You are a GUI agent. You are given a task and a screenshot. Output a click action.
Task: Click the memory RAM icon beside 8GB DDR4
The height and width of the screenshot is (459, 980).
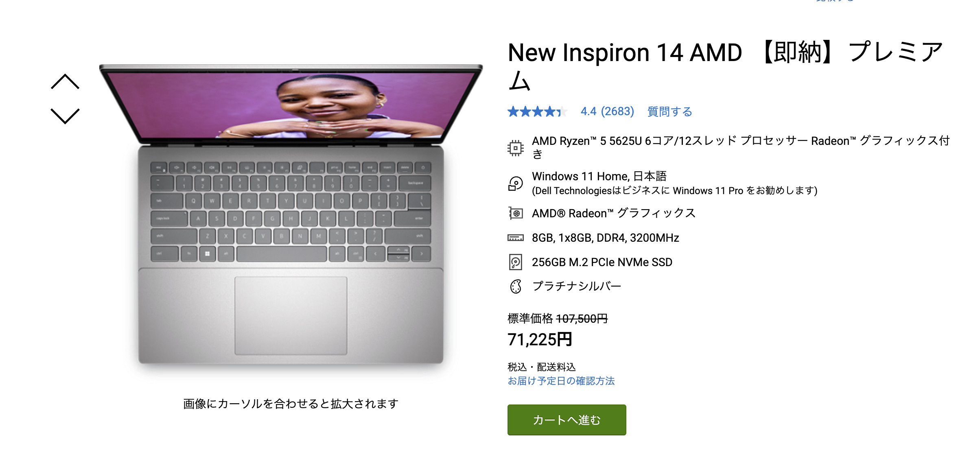[516, 238]
